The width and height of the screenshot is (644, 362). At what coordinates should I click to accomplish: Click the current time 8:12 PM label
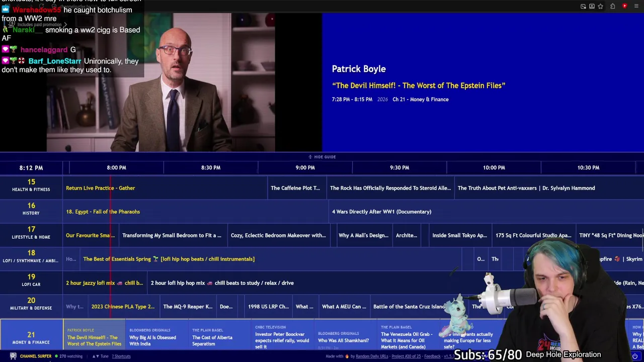pos(31,167)
